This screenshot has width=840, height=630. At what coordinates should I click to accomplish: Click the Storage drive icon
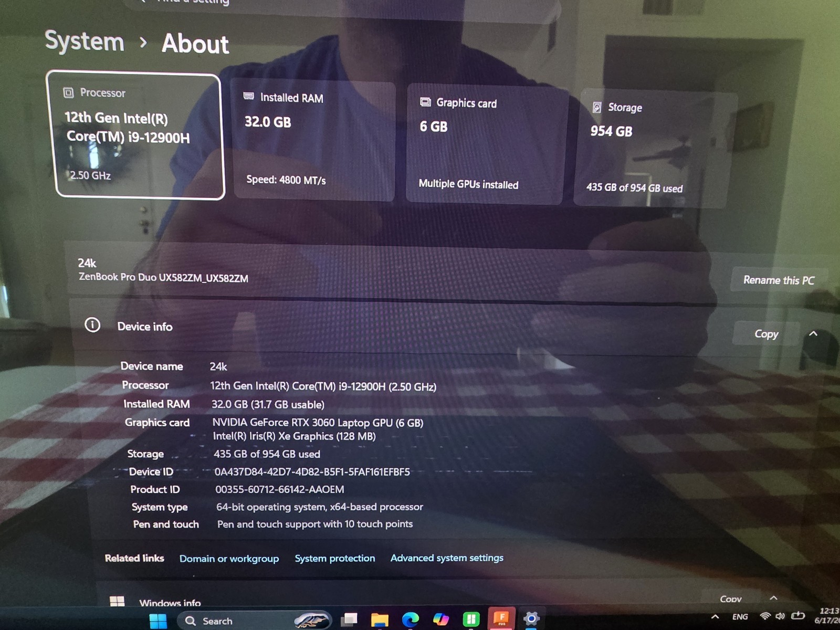597,108
